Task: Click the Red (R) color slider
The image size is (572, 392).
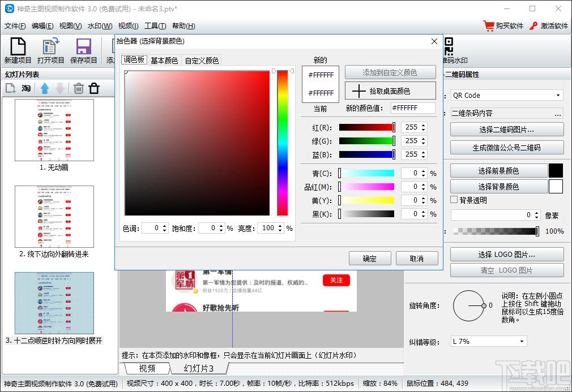Action: [366, 127]
